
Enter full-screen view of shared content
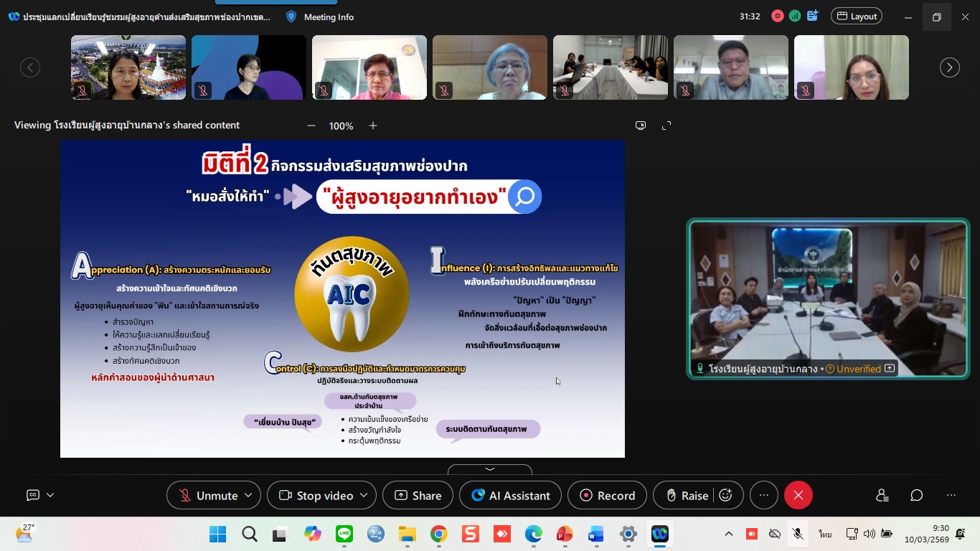(x=666, y=126)
